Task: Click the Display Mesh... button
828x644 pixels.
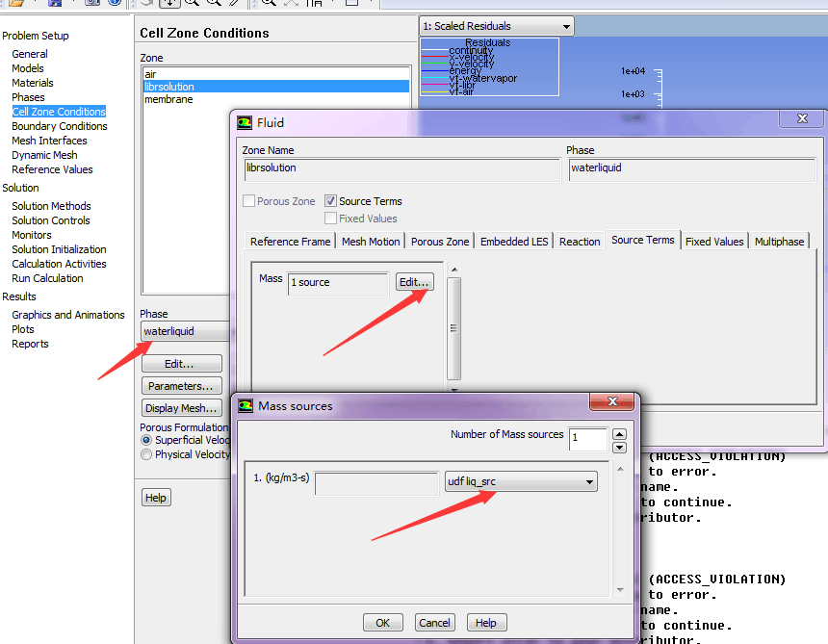Action: coord(182,408)
